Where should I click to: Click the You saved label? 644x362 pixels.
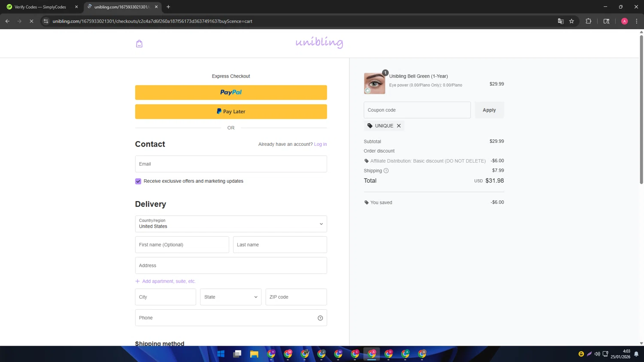click(381, 202)
